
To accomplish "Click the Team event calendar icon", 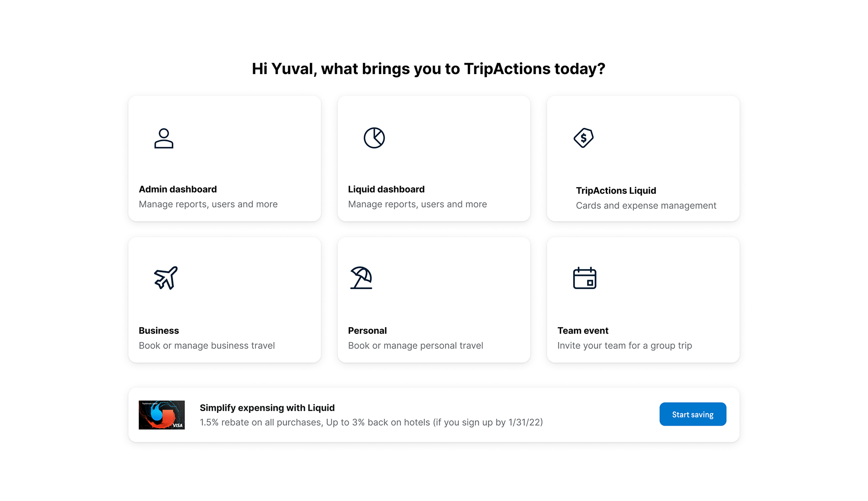I will click(x=585, y=278).
